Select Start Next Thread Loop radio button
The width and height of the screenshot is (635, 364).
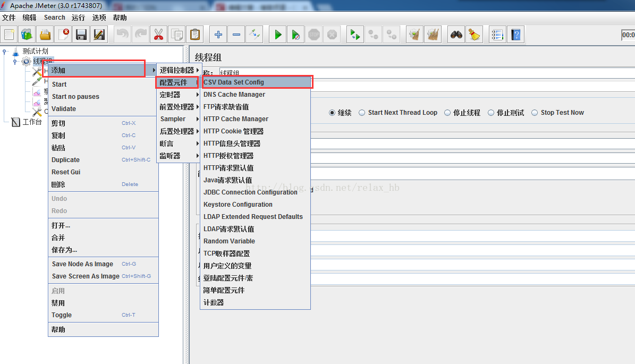coord(362,113)
